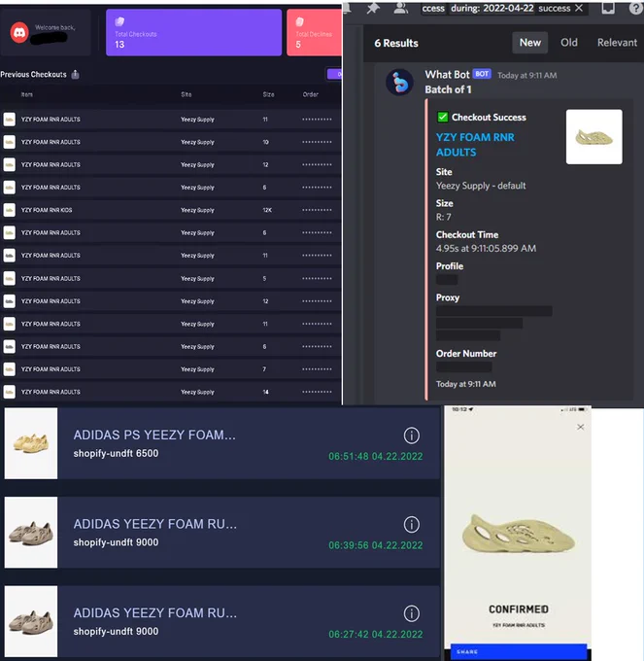Click the redacted Order Number value

pos(463,367)
